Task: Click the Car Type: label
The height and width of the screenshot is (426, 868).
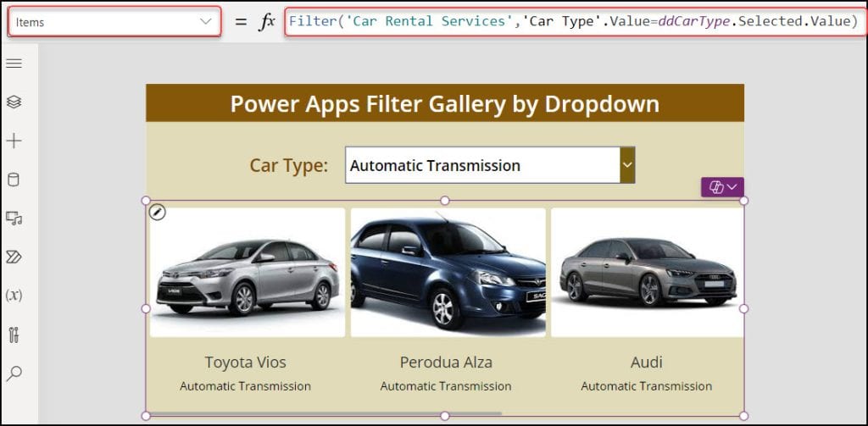Action: (289, 165)
